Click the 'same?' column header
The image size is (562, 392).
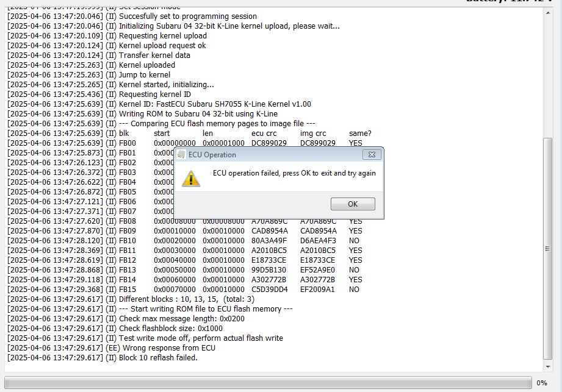[360, 133]
